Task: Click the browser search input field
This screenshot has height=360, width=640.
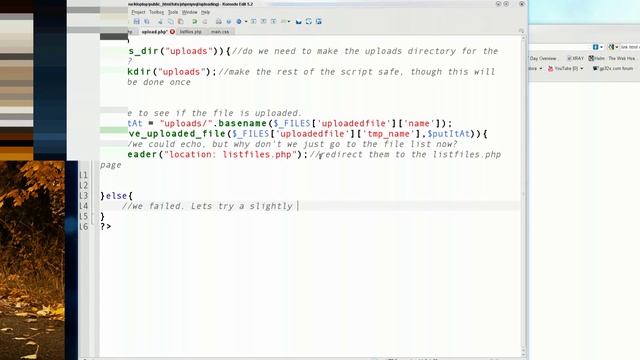Action: (629, 47)
